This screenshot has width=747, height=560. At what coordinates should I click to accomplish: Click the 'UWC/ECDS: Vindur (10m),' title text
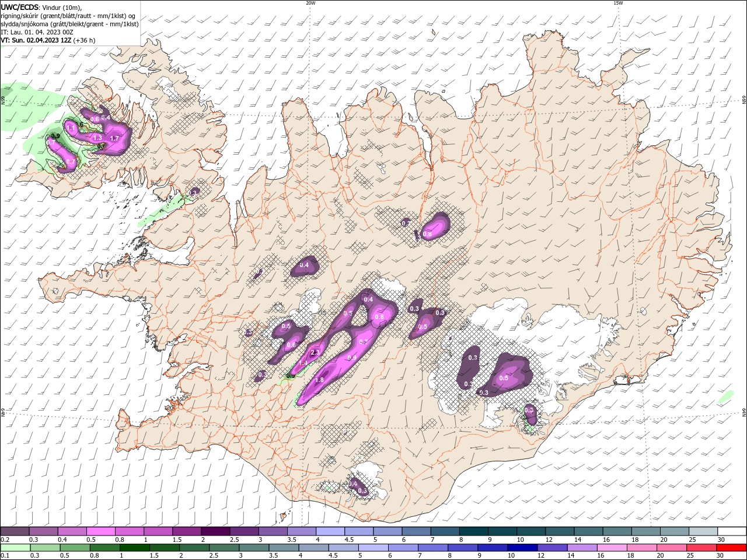[x=41, y=8]
